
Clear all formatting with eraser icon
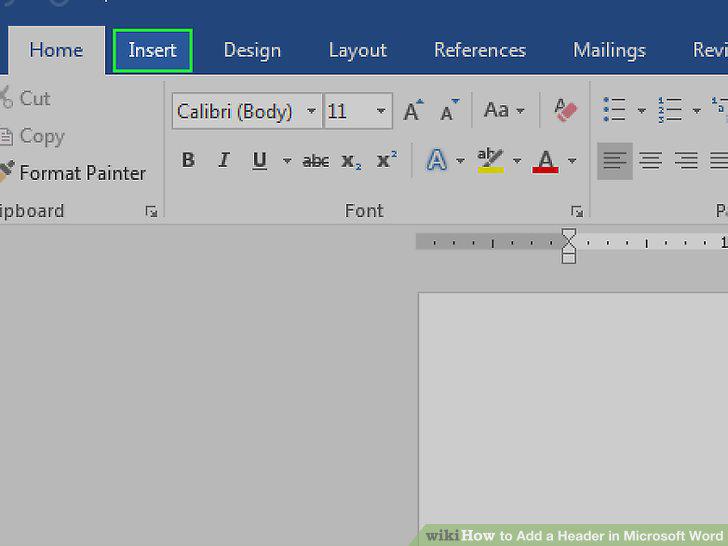point(566,110)
